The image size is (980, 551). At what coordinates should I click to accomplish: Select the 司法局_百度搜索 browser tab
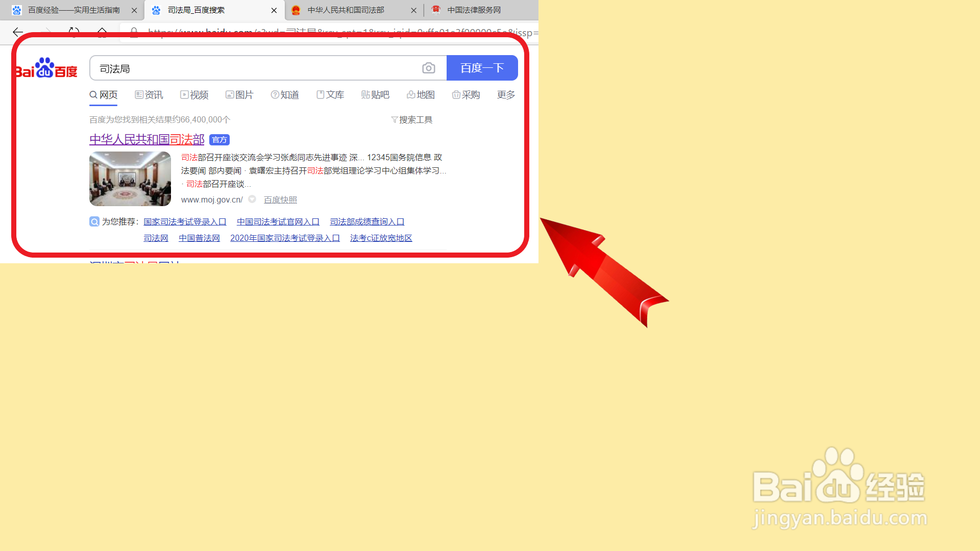[x=214, y=10]
